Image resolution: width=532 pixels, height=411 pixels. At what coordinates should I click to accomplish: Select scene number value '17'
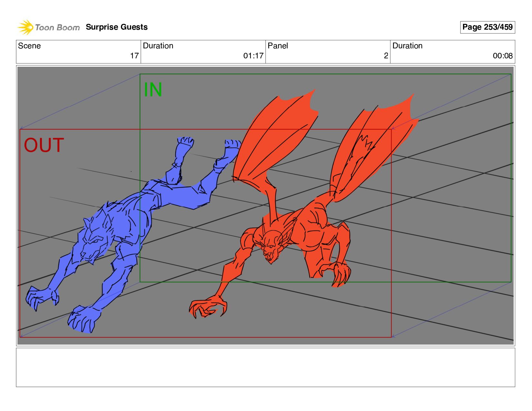pos(134,56)
